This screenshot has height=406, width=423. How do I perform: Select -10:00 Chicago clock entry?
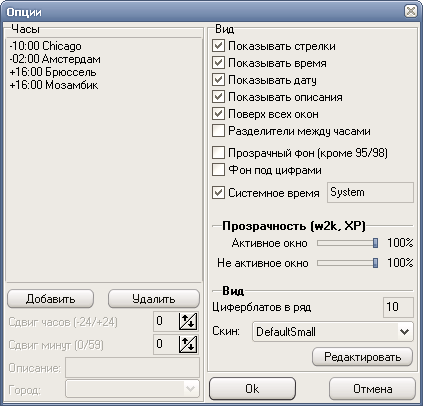point(46,46)
